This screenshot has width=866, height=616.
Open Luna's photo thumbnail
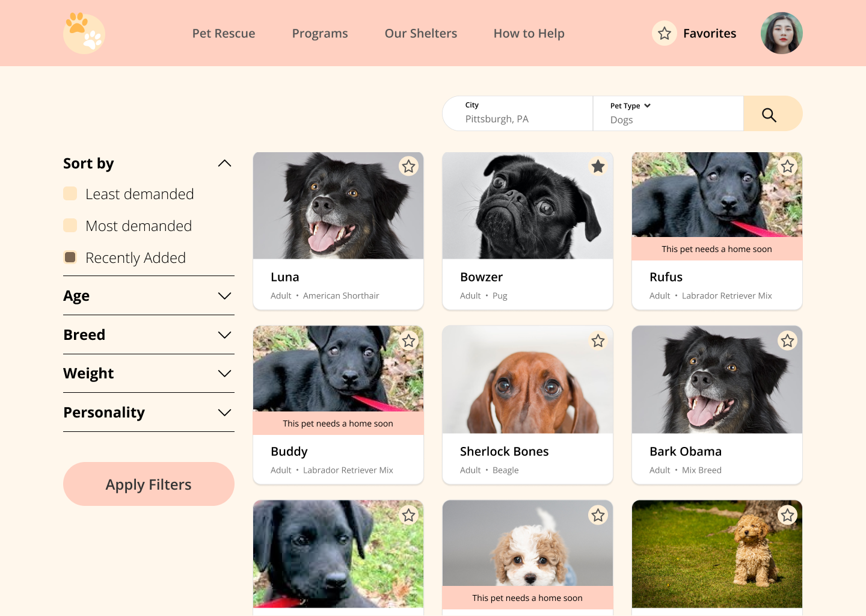coord(339,206)
